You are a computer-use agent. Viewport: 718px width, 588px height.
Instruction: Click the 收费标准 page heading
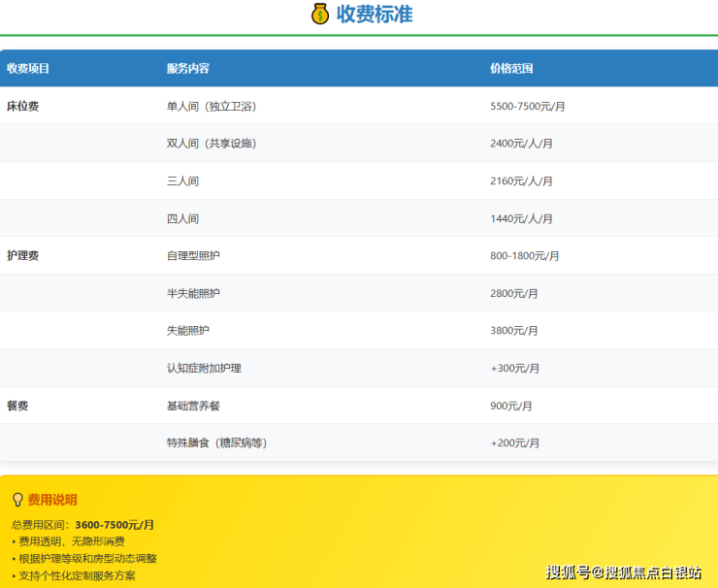coord(375,15)
